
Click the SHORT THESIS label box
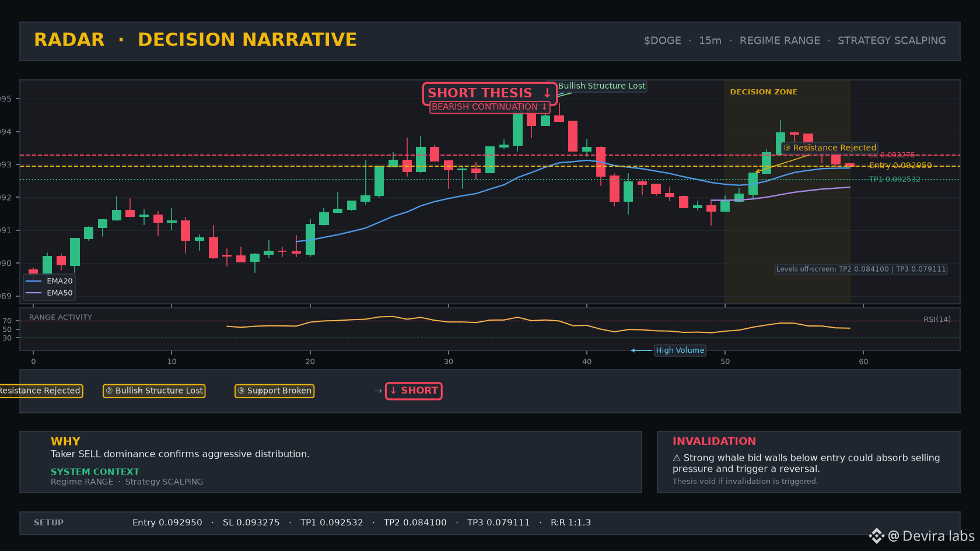(489, 93)
